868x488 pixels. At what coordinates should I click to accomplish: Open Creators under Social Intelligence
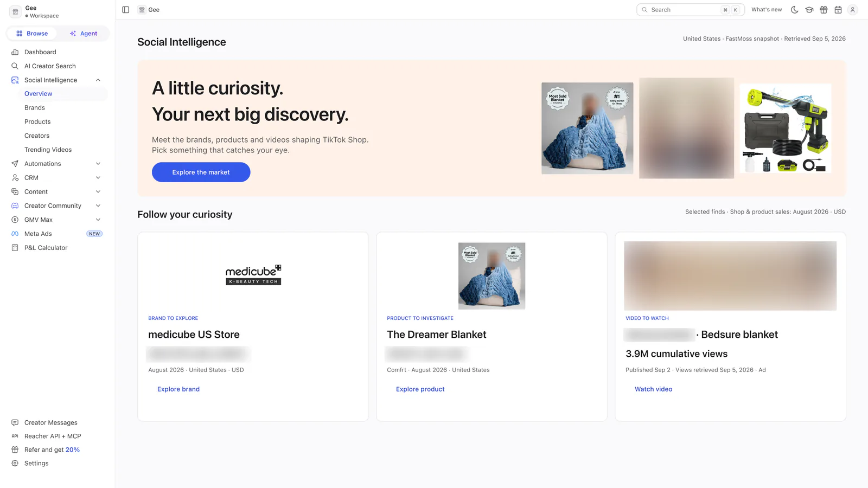click(37, 136)
